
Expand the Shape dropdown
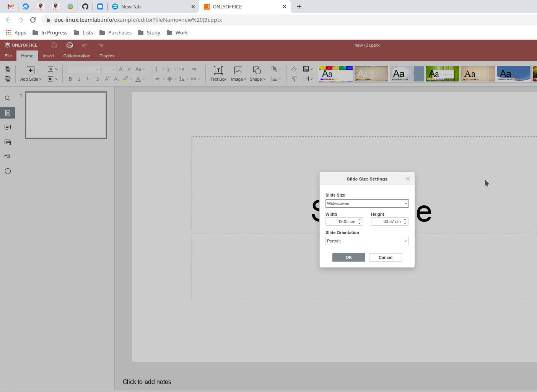coord(264,79)
